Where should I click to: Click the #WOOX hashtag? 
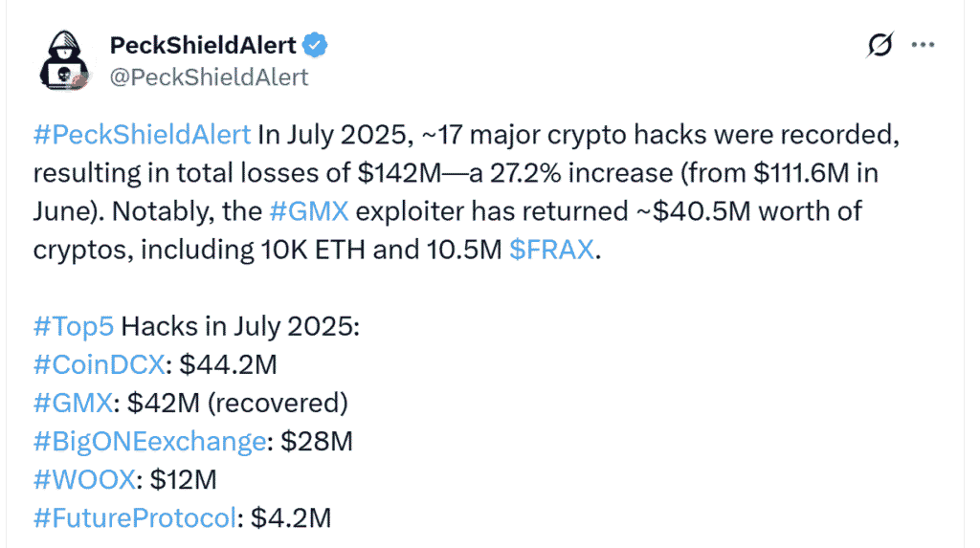tap(84, 480)
